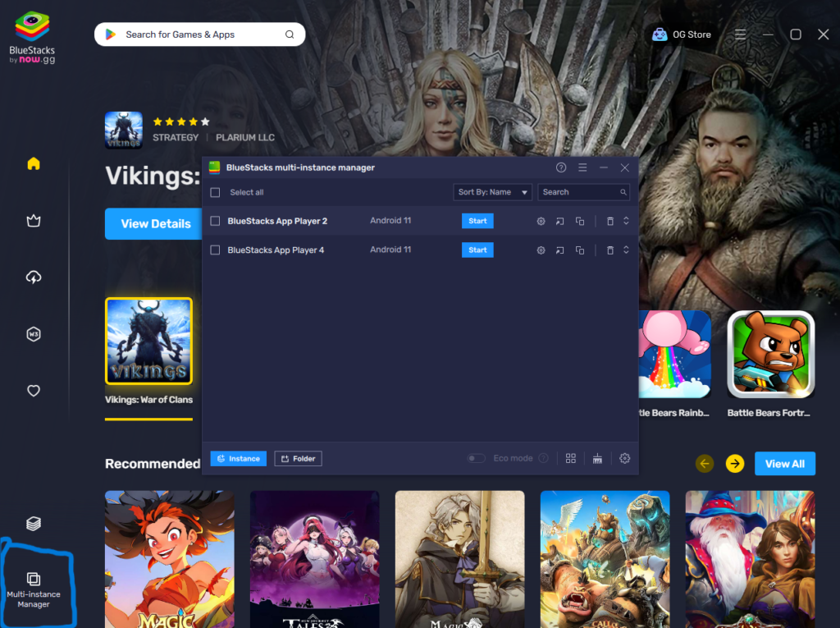The image size is (840, 628).
Task: Click the search magnifier in top search bar
Action: (290, 34)
